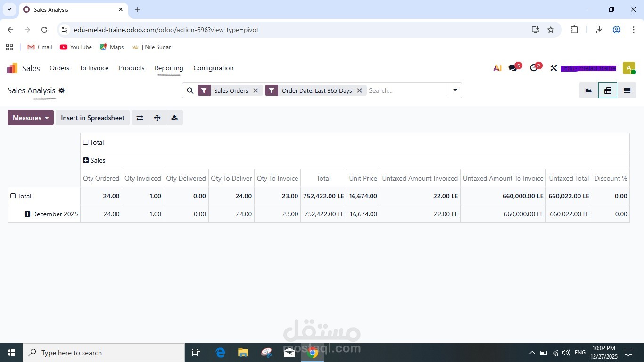Remove the Order Date: Last 365 Days filter

coord(359,90)
